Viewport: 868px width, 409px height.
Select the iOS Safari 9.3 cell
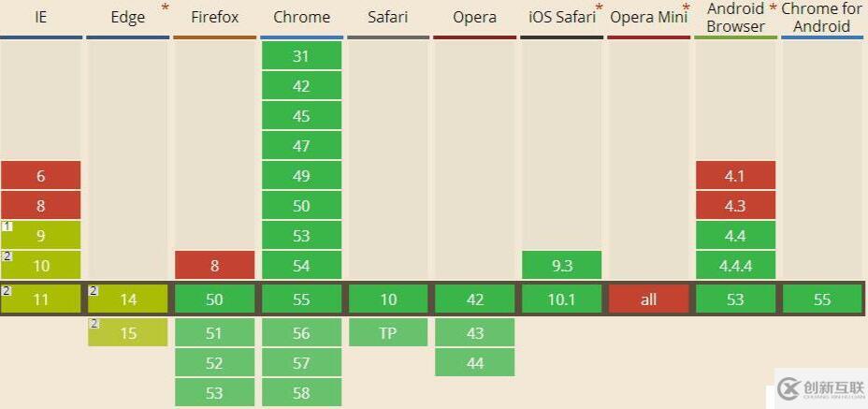(x=562, y=266)
